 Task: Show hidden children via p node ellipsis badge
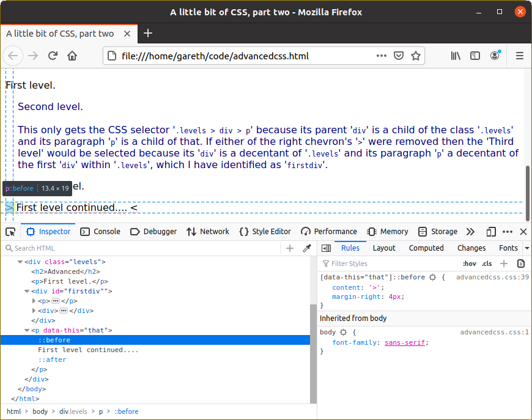[56, 301]
